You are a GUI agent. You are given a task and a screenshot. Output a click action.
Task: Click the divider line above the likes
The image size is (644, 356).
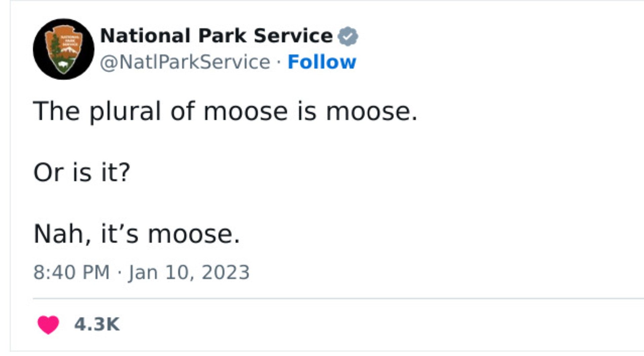coord(336,298)
